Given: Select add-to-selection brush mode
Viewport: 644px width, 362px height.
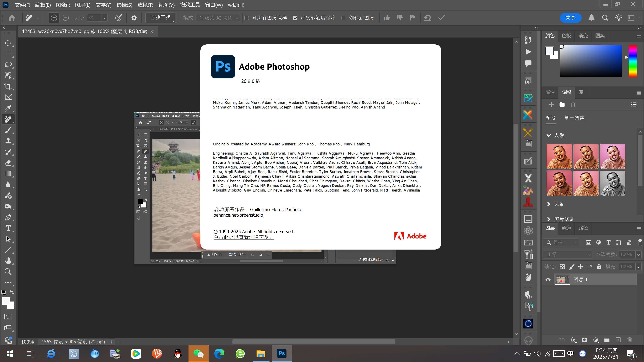Looking at the screenshot, I should (x=54, y=18).
